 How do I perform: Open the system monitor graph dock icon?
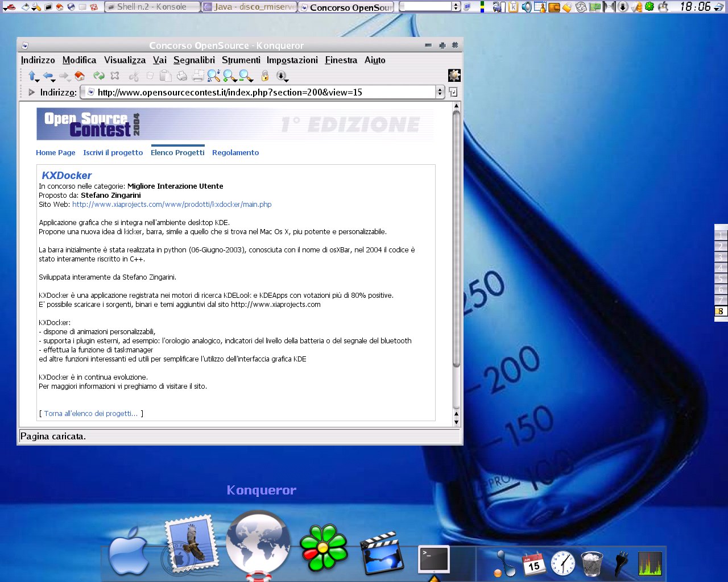(x=650, y=564)
